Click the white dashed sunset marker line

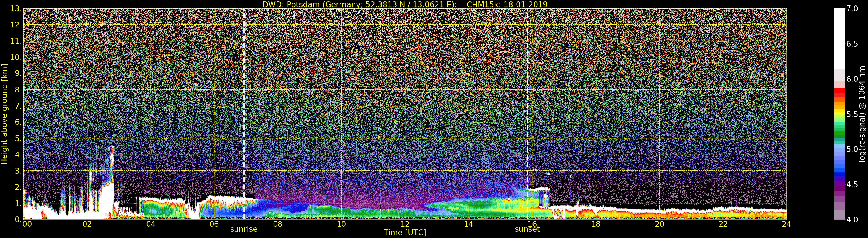click(x=527, y=114)
